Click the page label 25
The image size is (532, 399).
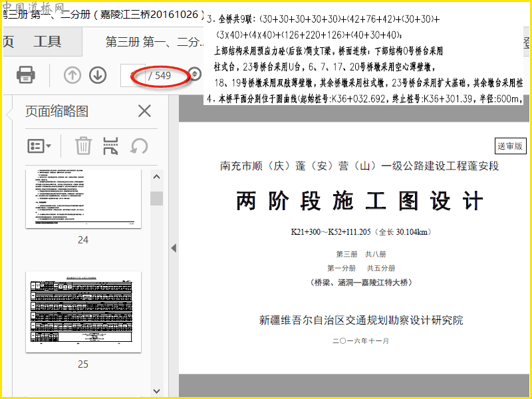[83, 364]
